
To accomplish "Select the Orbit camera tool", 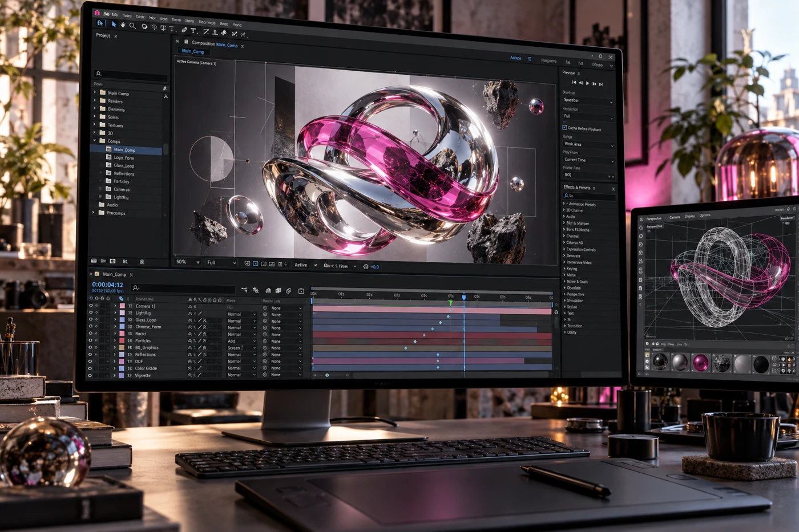I will [x=144, y=26].
